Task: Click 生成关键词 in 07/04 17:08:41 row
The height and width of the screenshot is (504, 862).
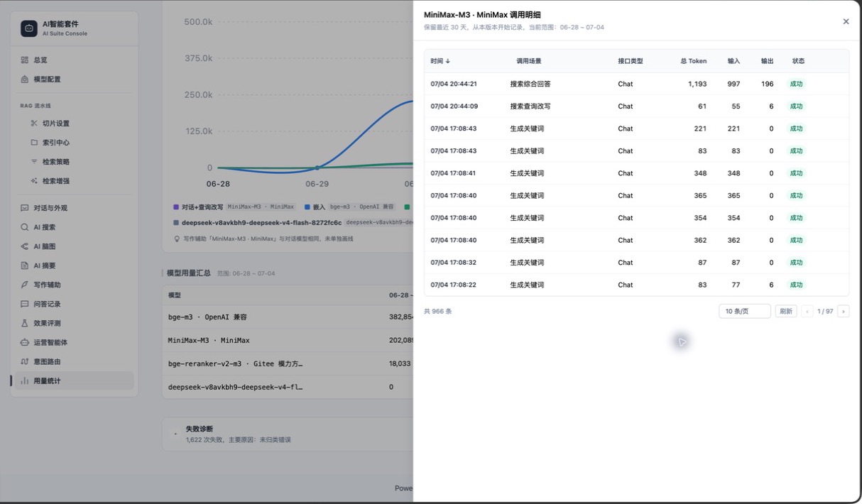Action: pyautogui.click(x=527, y=173)
